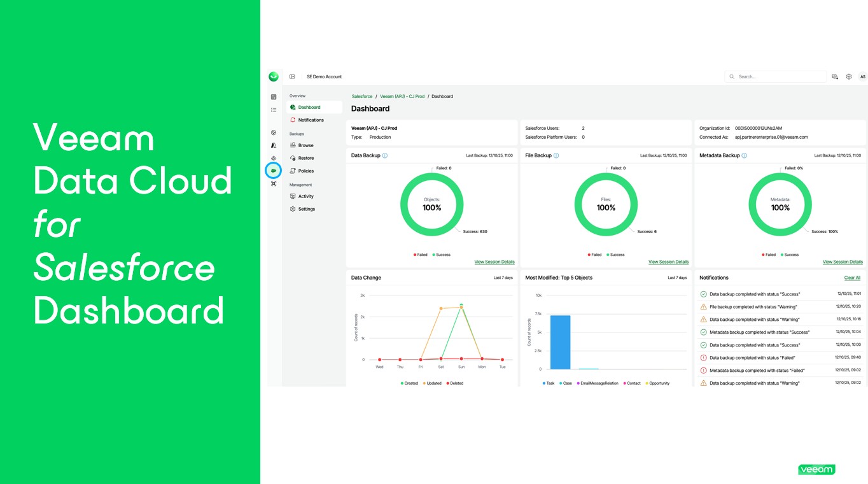Click the Veeam logo at top left

274,76
